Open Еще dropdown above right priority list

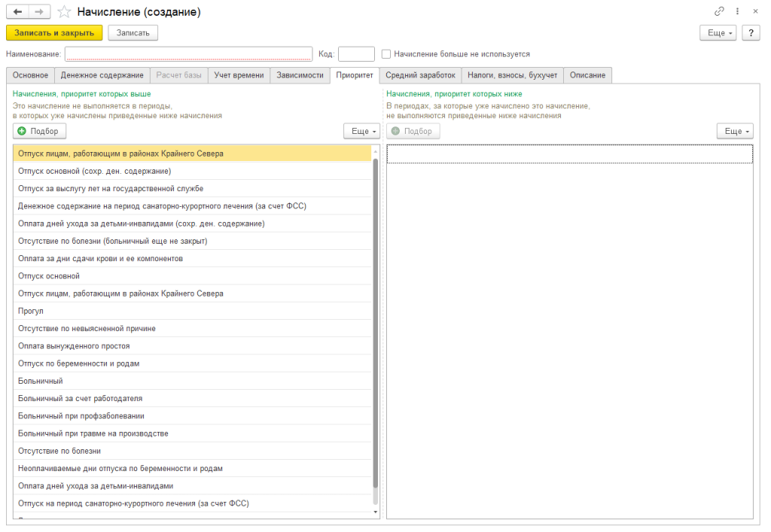point(733,131)
